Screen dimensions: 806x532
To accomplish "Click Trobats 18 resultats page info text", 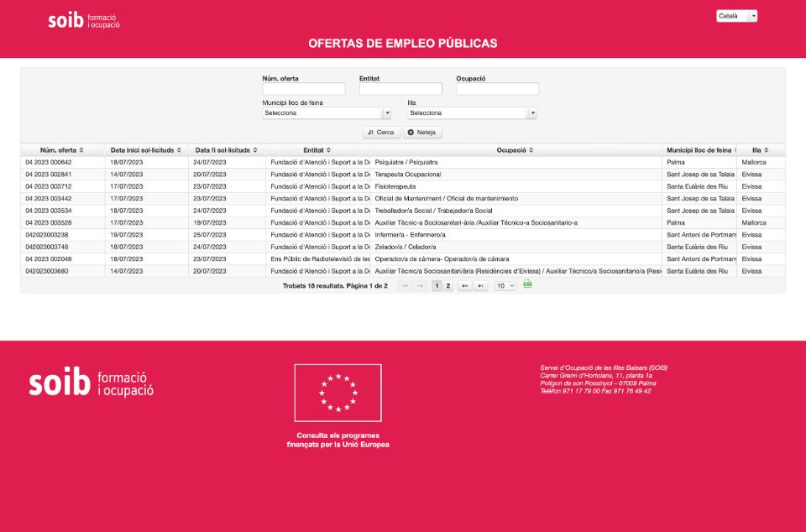I will coord(335,286).
